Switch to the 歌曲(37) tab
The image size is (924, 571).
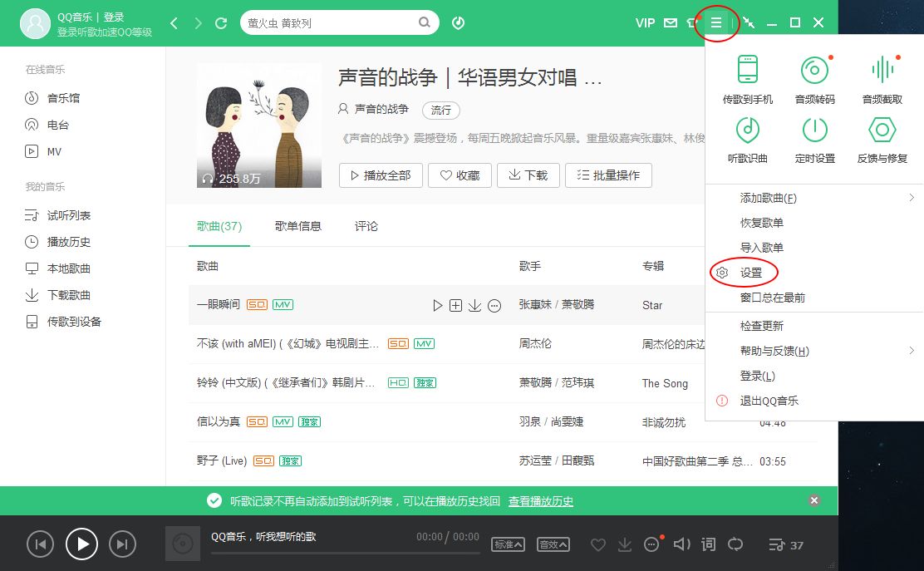tap(219, 226)
